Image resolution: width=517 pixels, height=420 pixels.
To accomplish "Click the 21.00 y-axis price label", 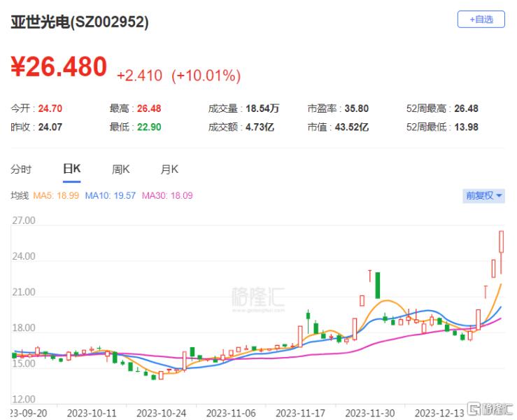I will 24,292.
